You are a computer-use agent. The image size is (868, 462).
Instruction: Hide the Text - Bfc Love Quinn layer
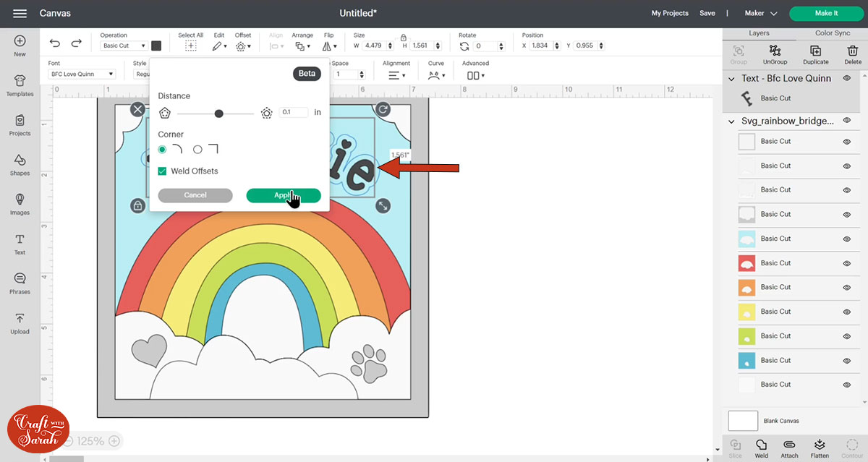point(846,78)
